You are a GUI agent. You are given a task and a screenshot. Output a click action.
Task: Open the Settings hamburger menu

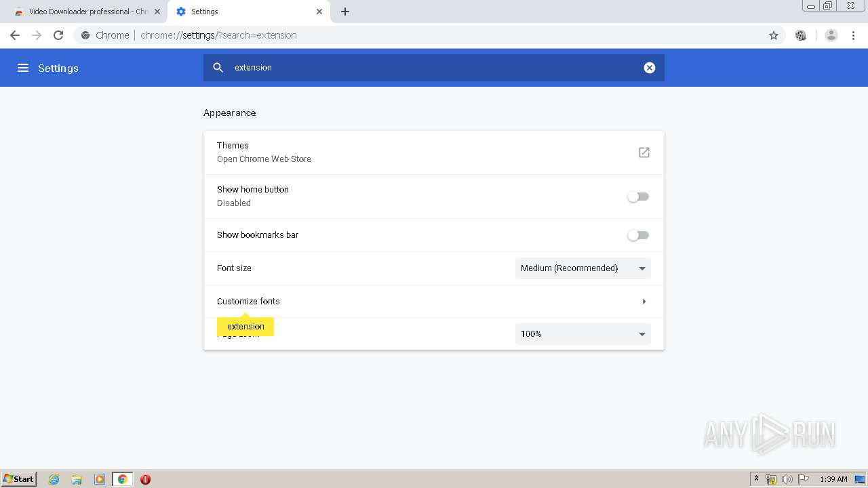tap(23, 68)
